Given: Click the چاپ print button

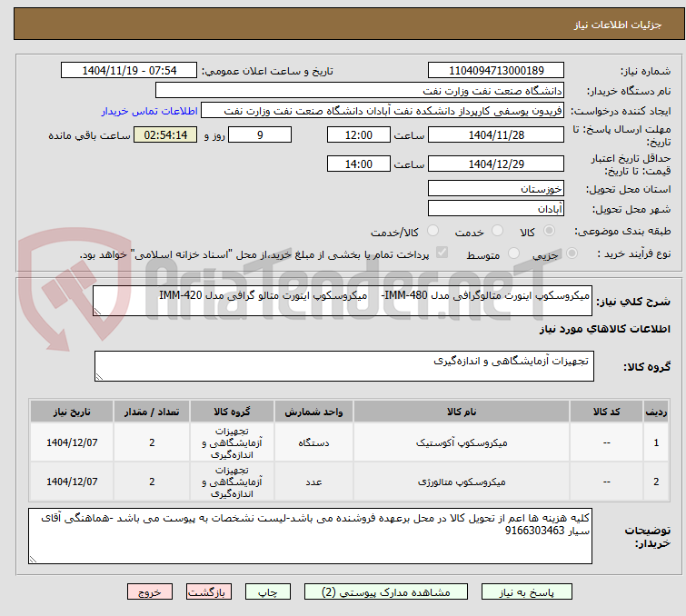Looking at the screenshot, I should coord(268,592).
